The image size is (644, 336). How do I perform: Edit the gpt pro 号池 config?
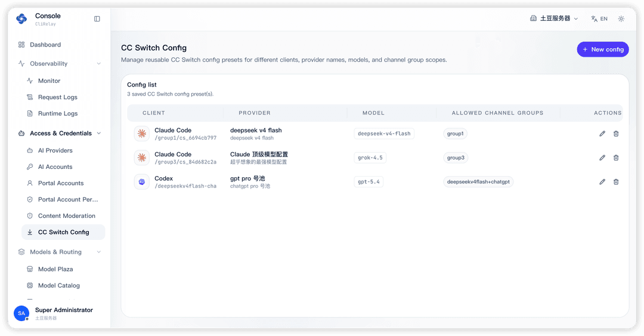[x=602, y=182]
